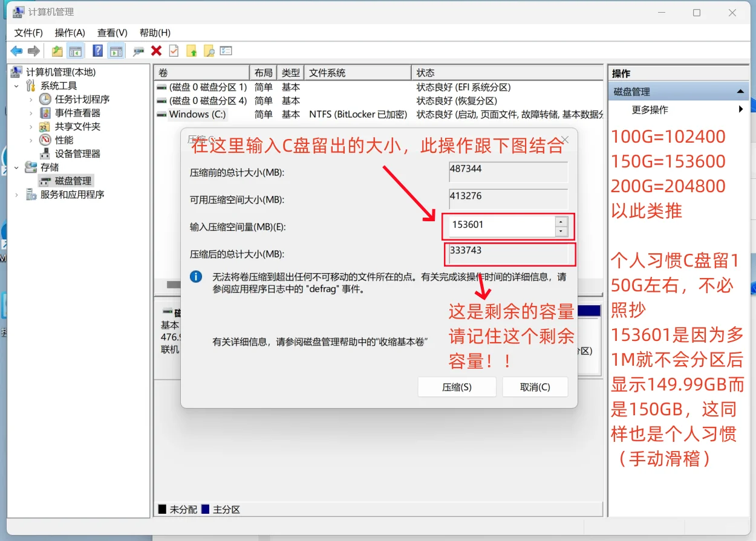This screenshot has height=541, width=756.
Task: Click the Storage (存储) node icon
Action: pos(31,167)
